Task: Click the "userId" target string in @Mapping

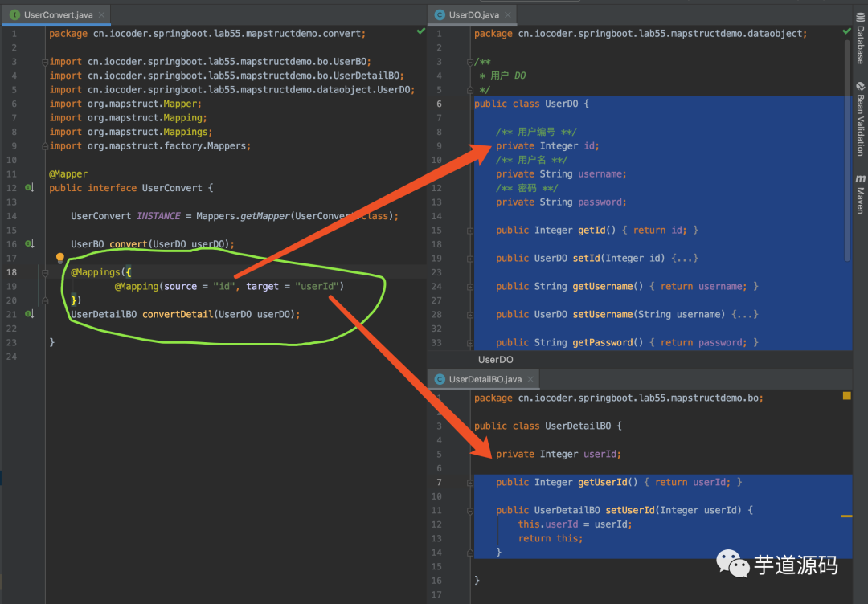Action: [317, 286]
